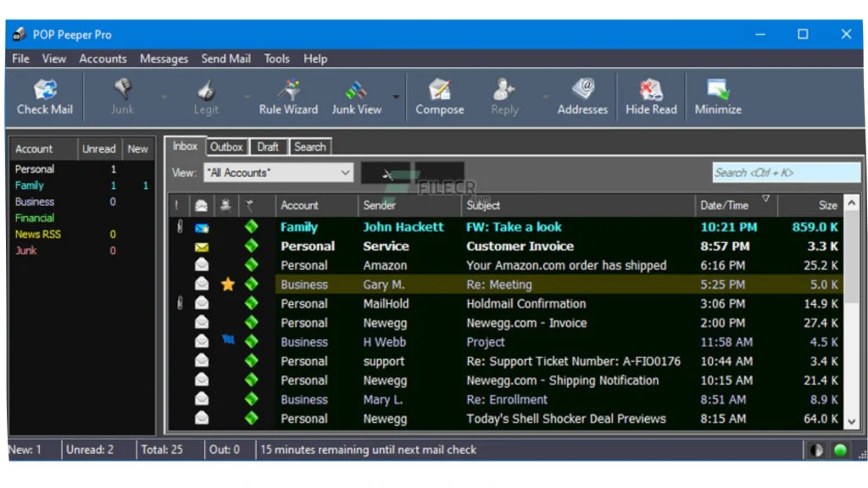The width and height of the screenshot is (868, 488).
Task: Activate Hide Read messages
Action: coord(650,96)
